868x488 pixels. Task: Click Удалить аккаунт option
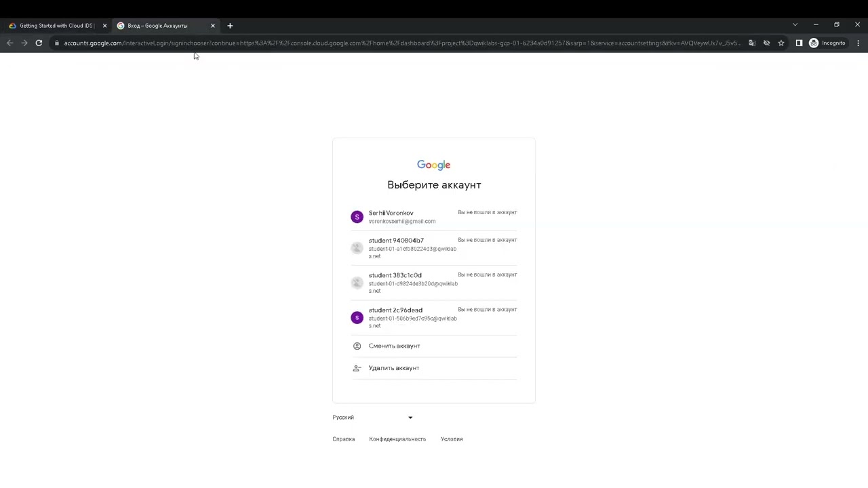coord(434,368)
